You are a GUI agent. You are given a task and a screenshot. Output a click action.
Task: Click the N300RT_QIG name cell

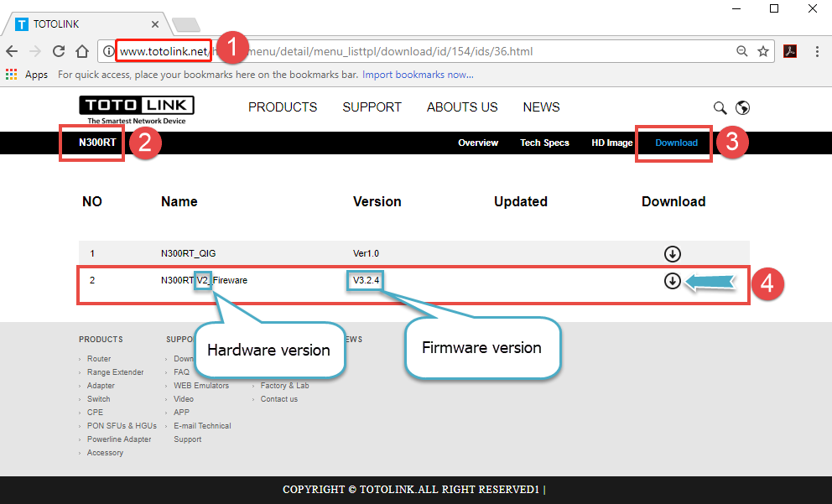189,253
